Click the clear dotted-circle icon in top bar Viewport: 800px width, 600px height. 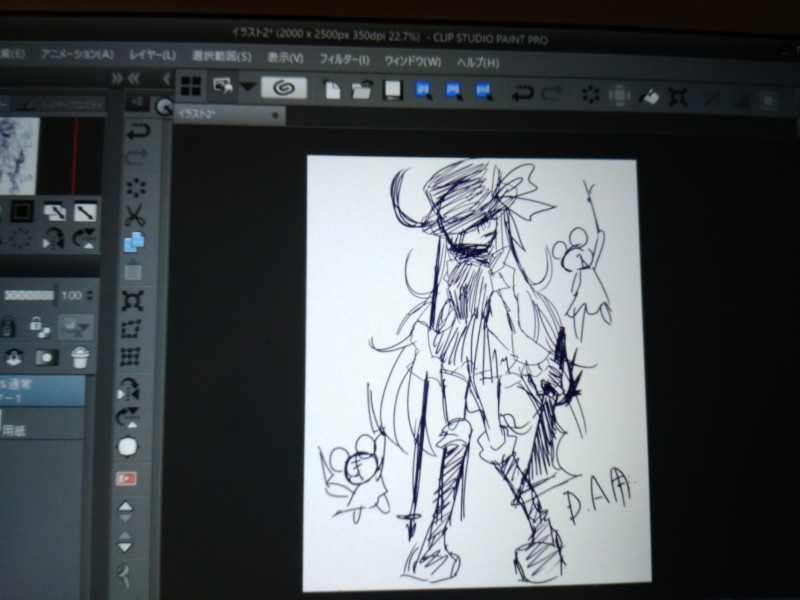(591, 94)
